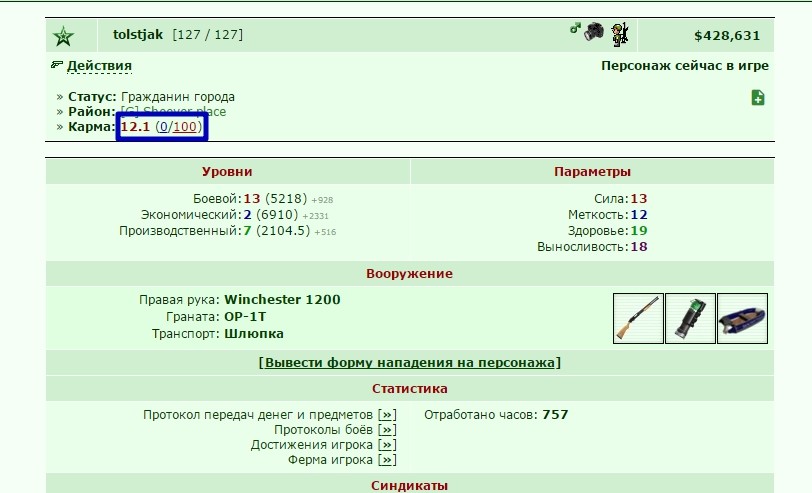Click Вывести форму нападения на персонажа
The width and height of the screenshot is (812, 493).
(x=410, y=362)
